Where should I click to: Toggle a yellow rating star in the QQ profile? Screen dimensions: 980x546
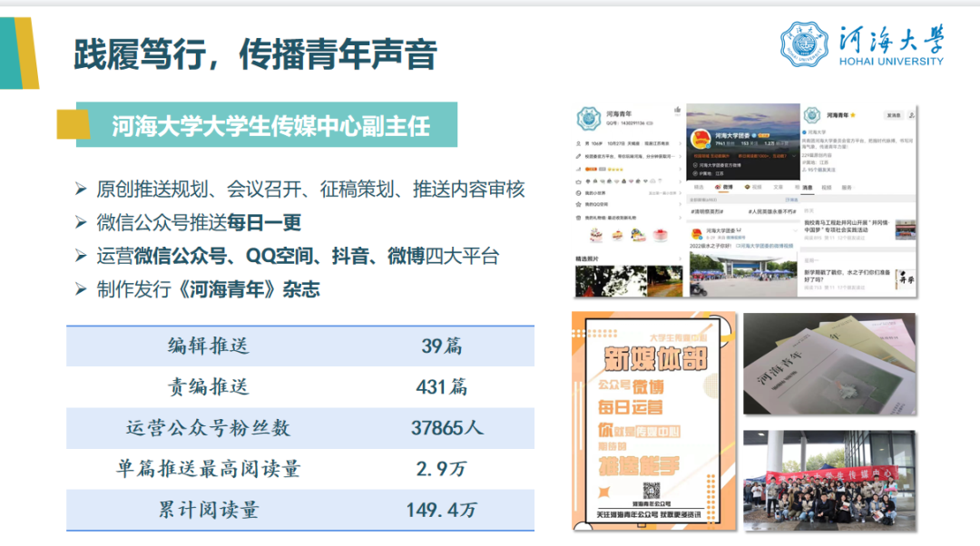(x=613, y=168)
